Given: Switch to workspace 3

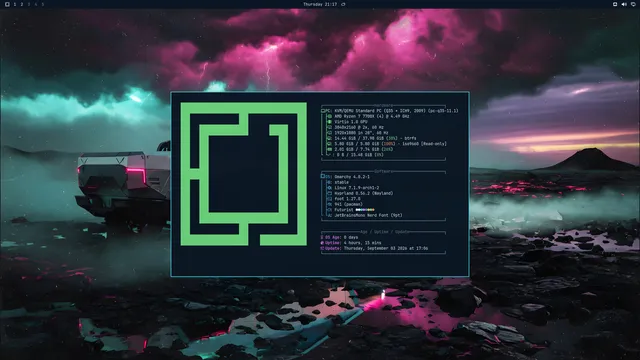Looking at the screenshot, I should click(29, 4).
